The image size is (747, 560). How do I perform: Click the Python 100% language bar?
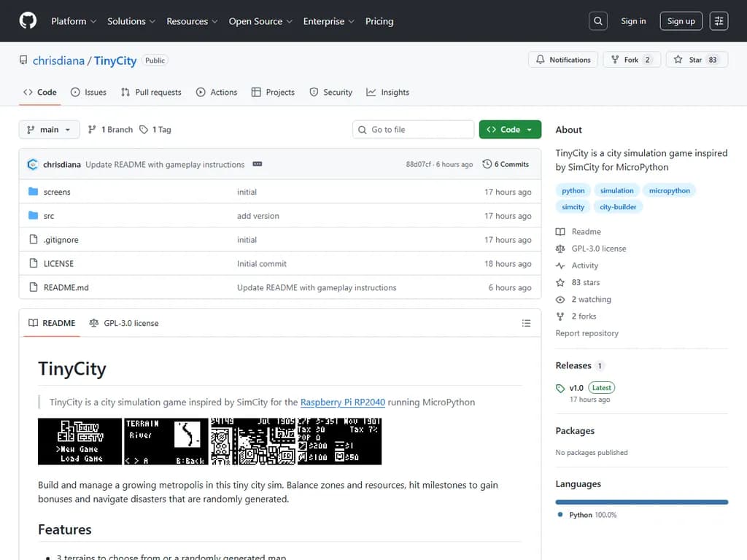641,502
